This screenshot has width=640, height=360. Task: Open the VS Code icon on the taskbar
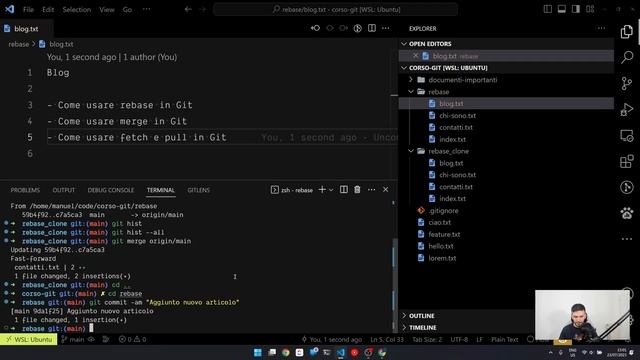341,352
